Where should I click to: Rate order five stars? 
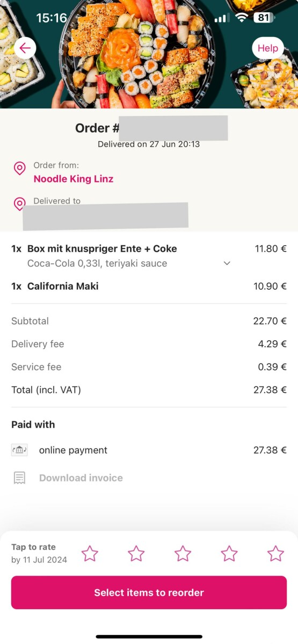click(276, 553)
